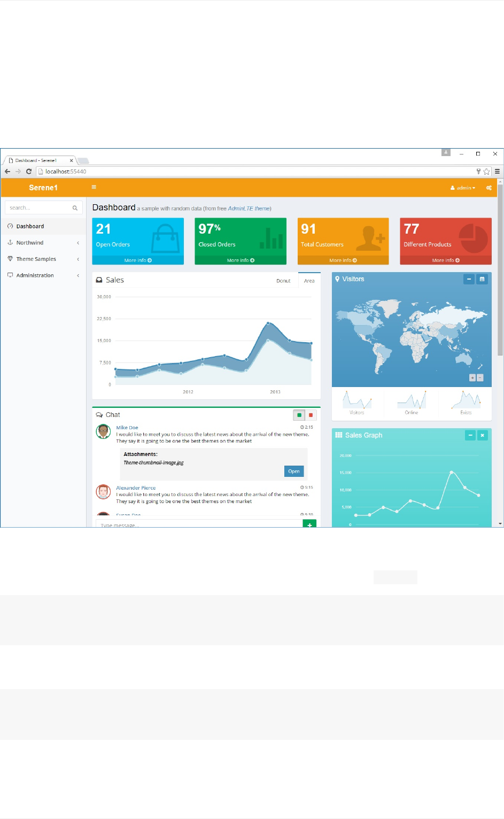The image size is (504, 819).
Task: Click the search magnifier icon in sidebar
Action: (x=75, y=208)
